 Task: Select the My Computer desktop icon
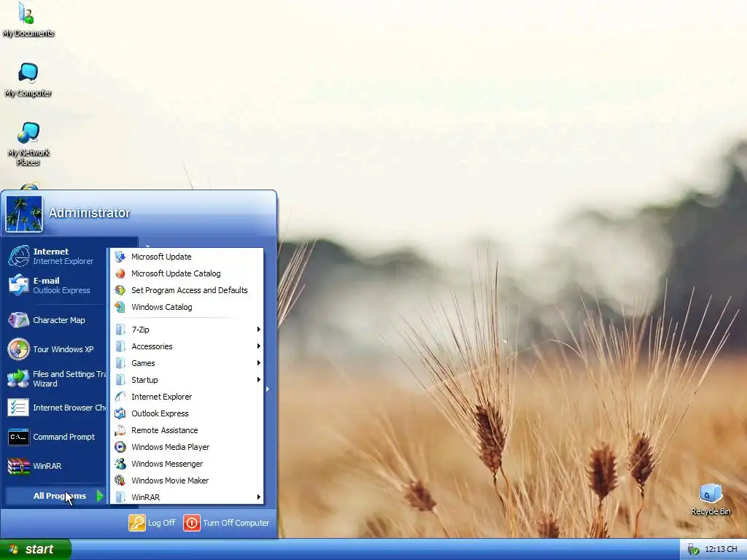[28, 80]
